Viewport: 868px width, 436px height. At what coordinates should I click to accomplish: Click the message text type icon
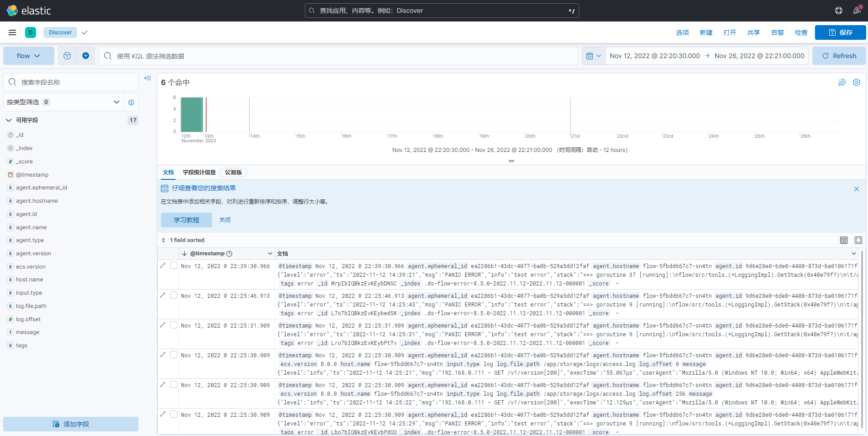(11, 332)
